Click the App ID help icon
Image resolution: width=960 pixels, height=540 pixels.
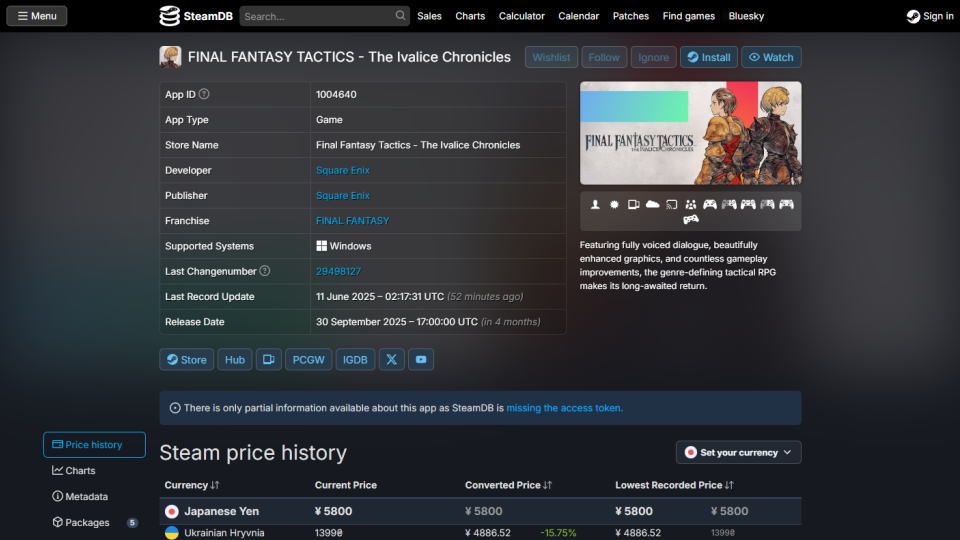204,94
